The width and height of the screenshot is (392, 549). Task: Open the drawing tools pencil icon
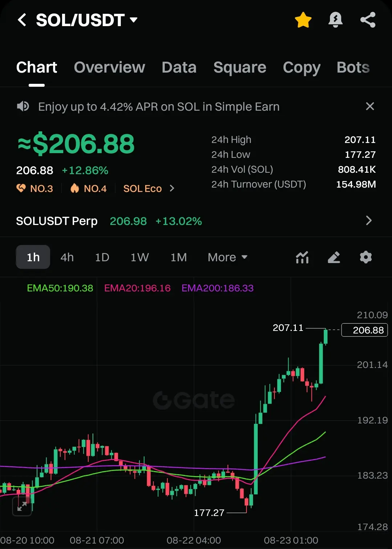[334, 257]
